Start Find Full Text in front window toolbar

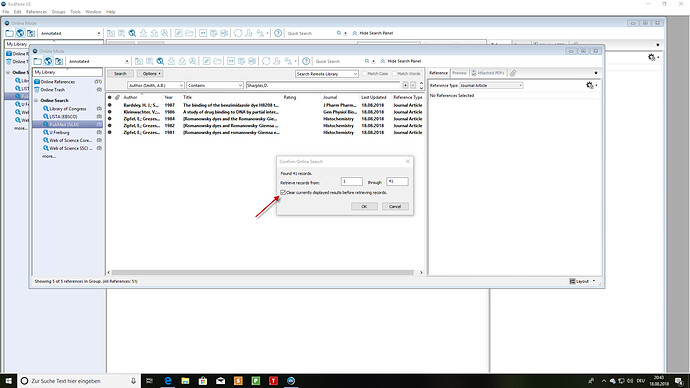193,61
